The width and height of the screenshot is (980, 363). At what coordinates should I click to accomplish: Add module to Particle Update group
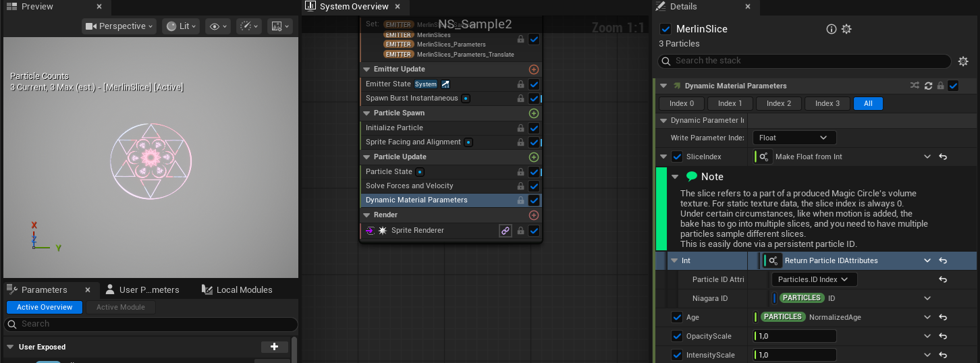coord(534,157)
